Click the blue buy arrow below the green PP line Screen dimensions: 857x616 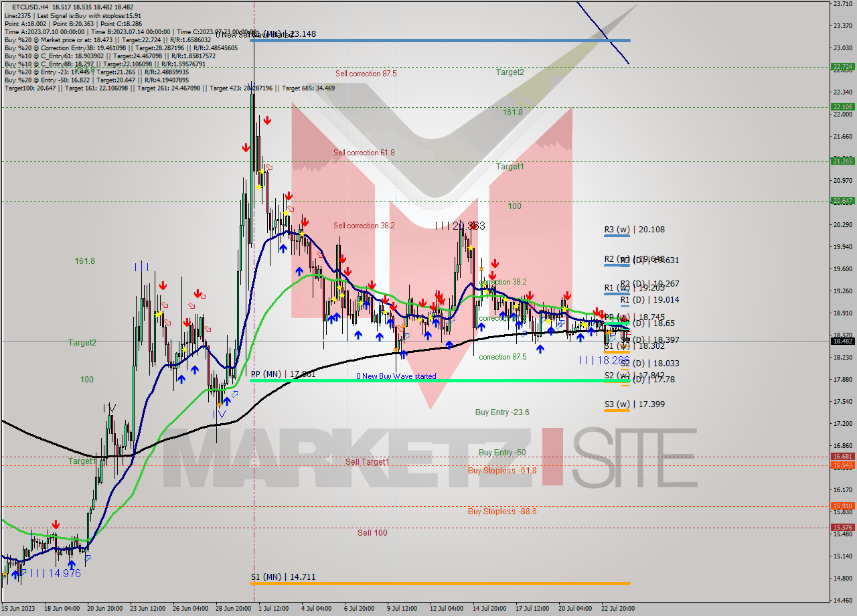227,400
